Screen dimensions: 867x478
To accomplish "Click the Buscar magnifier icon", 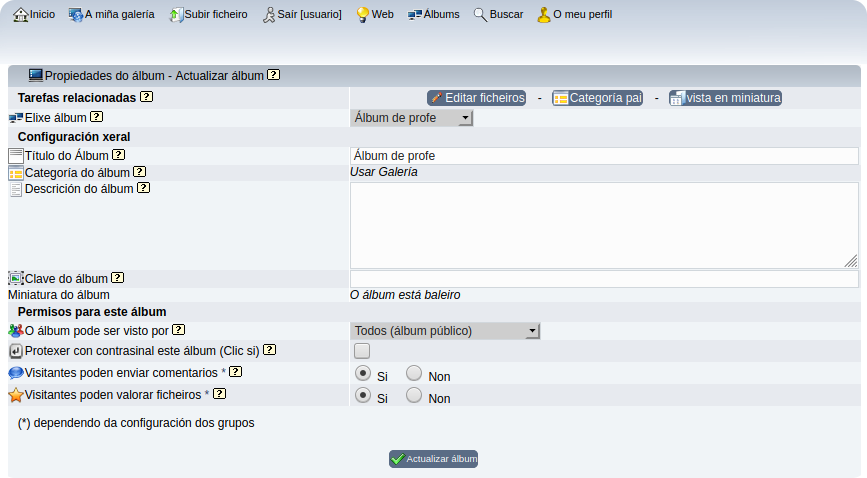I will pos(480,15).
